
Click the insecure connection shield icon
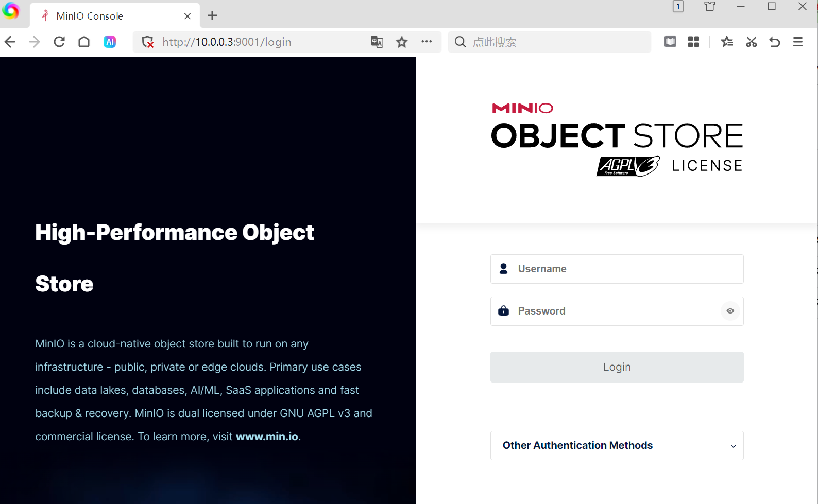[148, 42]
